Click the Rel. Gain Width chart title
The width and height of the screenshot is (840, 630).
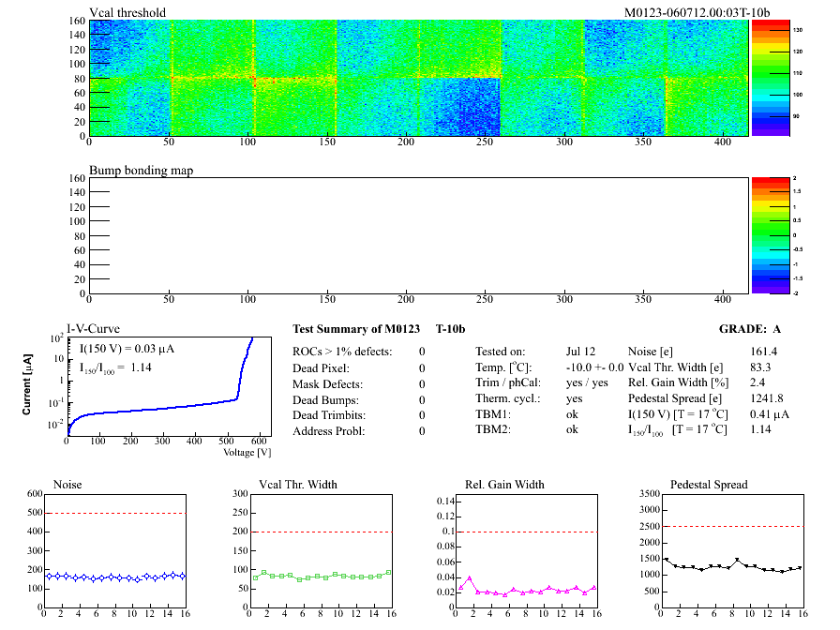[504, 485]
